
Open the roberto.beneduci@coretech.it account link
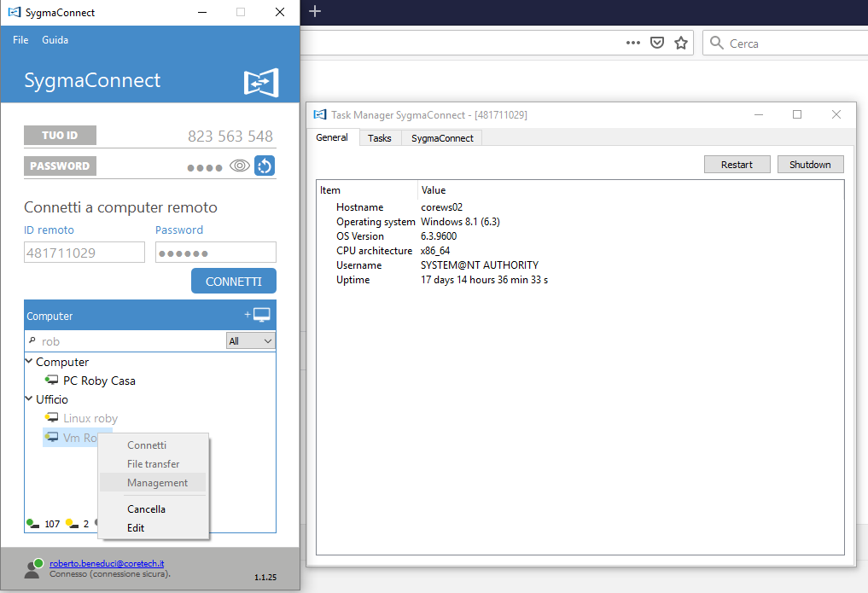(107, 563)
